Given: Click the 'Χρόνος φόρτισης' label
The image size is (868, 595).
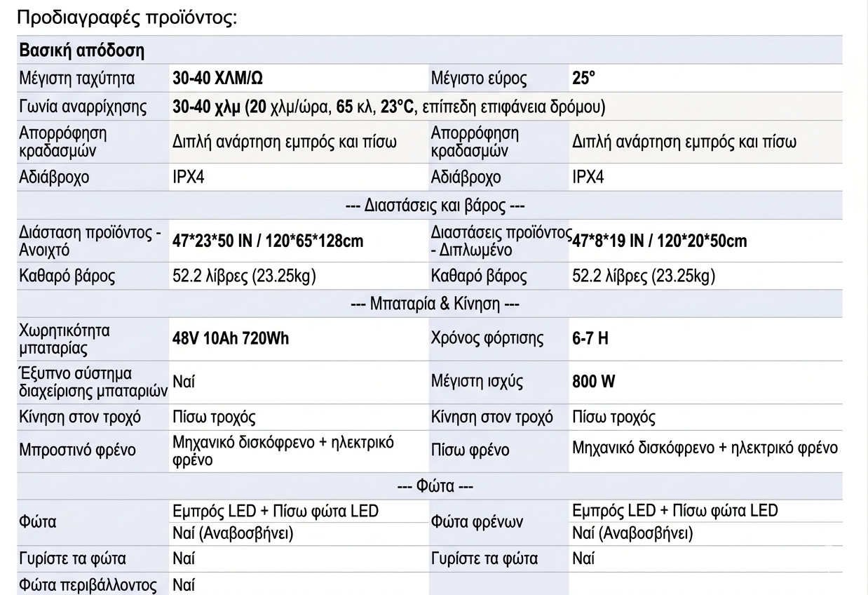Looking at the screenshot, I should [x=487, y=338].
